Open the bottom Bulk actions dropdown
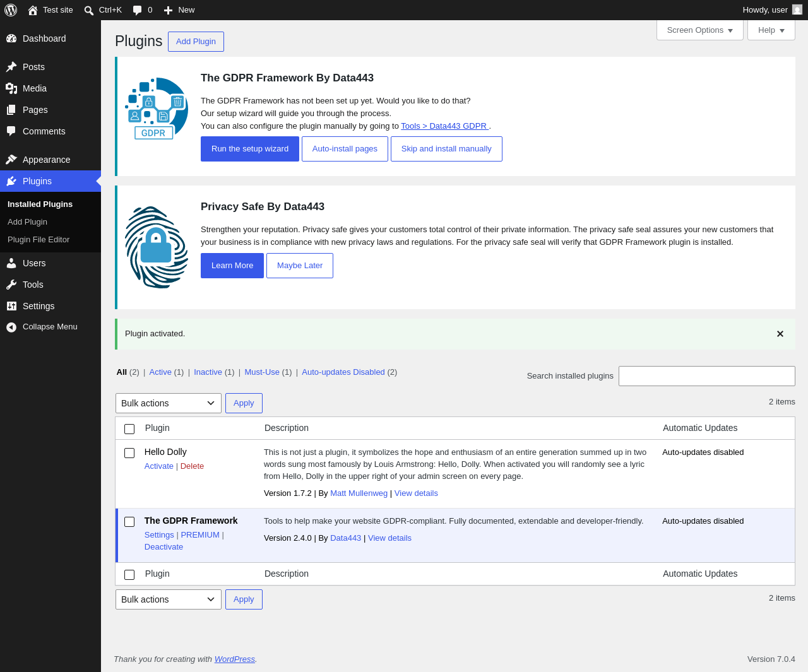The height and width of the screenshot is (672, 808). point(169,599)
